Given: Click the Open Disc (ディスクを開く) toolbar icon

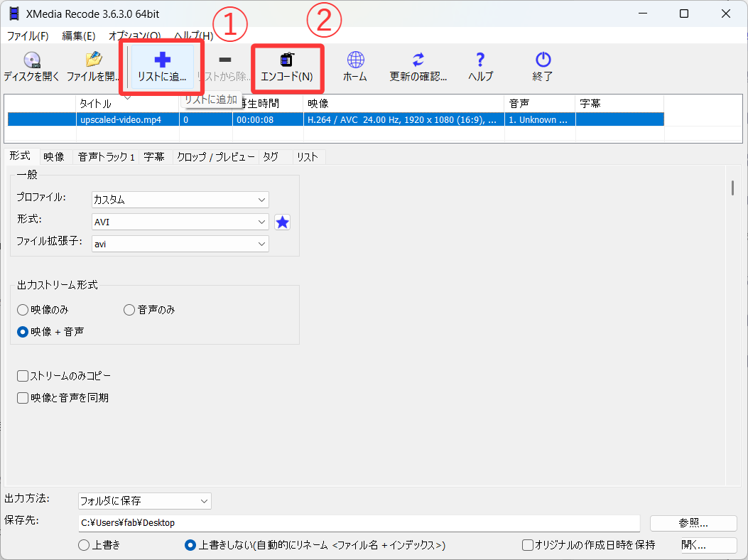Looking at the screenshot, I should click(x=32, y=60).
